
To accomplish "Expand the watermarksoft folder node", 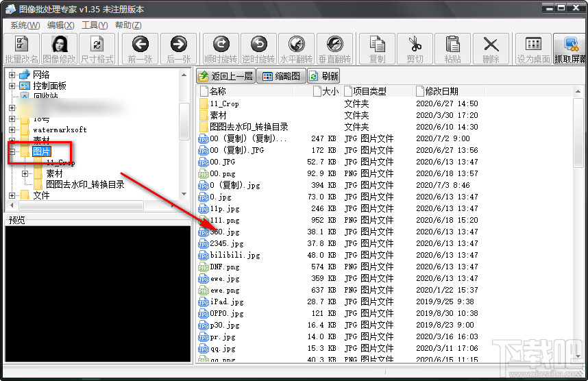I will click(12, 130).
